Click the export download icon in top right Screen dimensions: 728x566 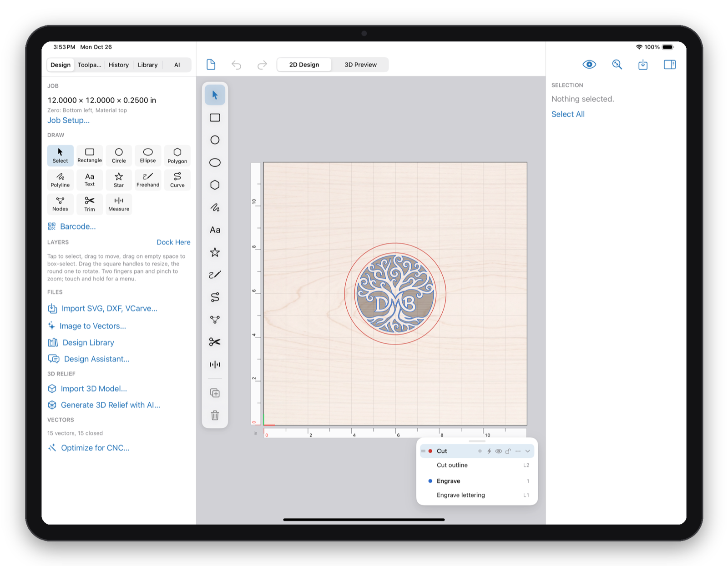point(642,65)
